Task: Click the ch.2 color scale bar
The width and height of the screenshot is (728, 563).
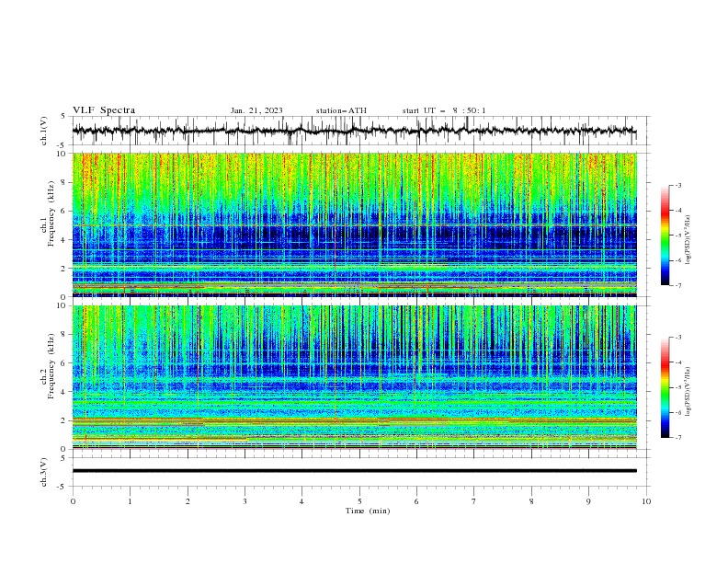Action: [x=665, y=387]
